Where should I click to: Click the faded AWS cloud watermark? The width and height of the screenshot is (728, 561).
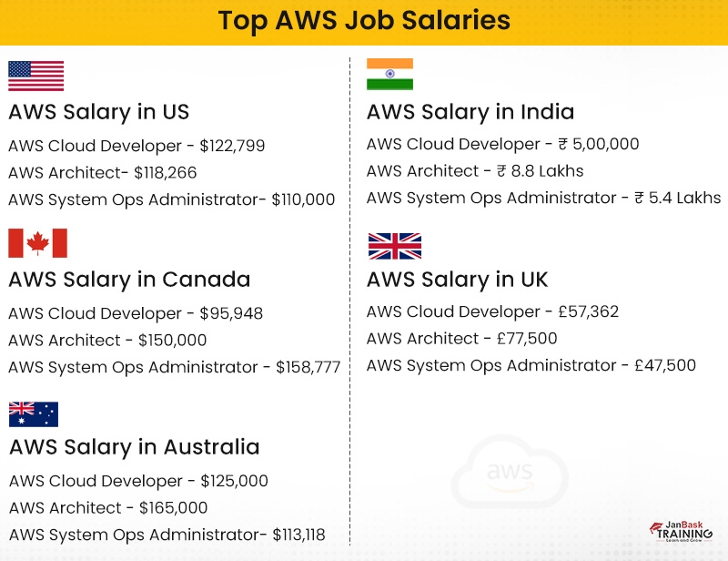coord(510,472)
